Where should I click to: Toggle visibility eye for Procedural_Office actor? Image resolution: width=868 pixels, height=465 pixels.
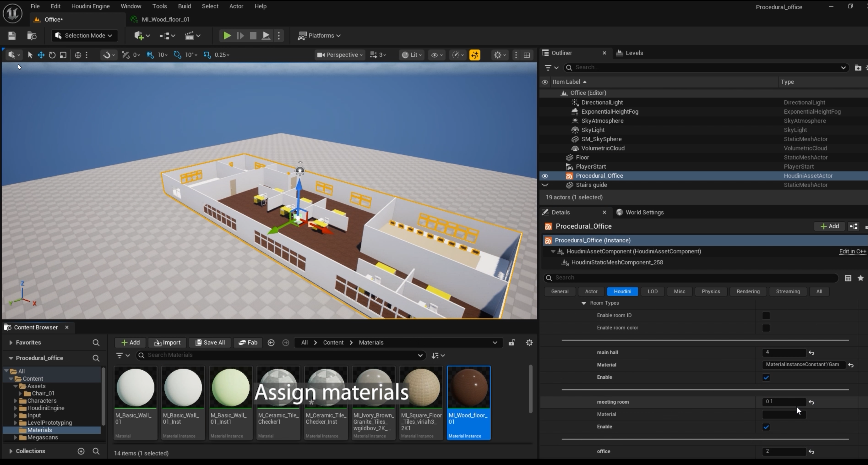[544, 176]
